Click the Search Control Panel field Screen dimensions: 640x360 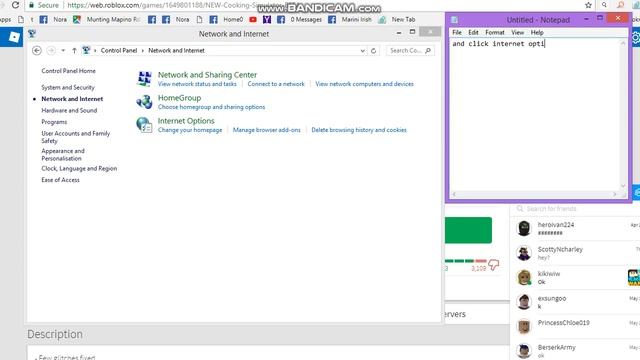point(410,51)
